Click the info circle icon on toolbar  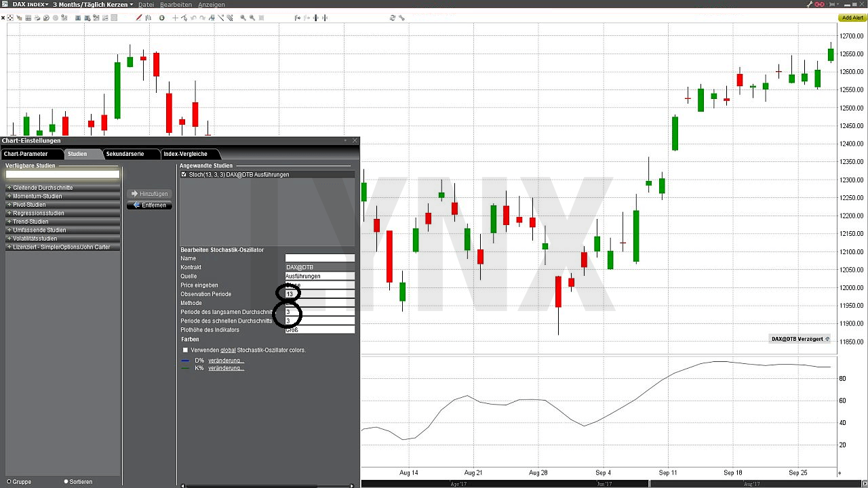click(161, 18)
